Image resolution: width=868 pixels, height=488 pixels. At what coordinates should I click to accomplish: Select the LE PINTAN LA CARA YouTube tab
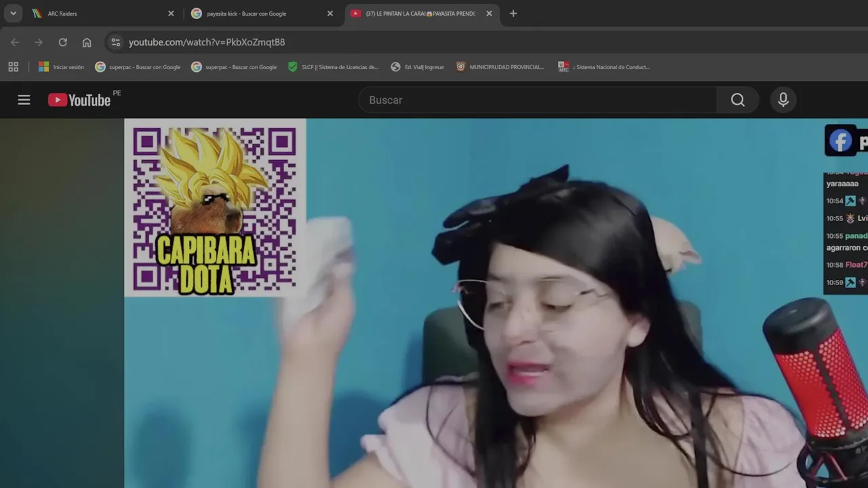(420, 14)
